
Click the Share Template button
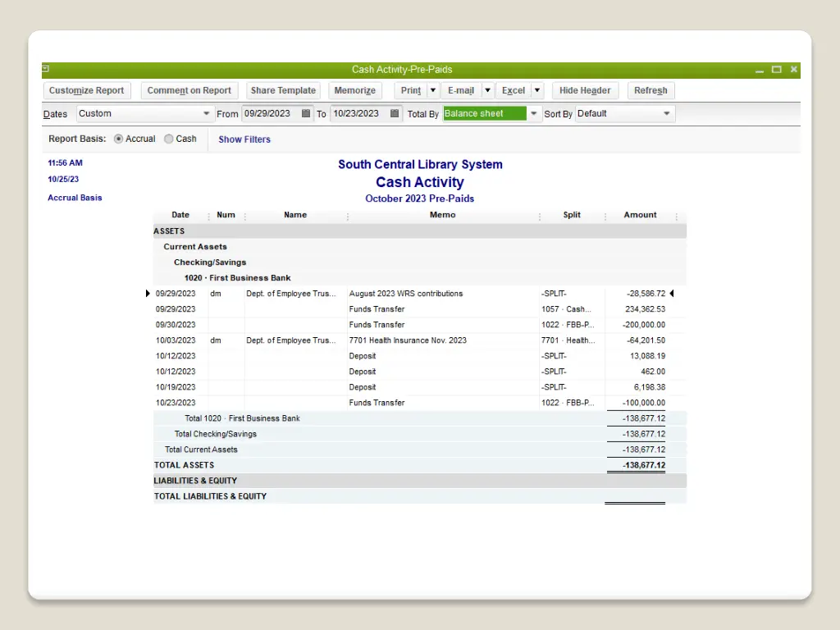point(283,90)
